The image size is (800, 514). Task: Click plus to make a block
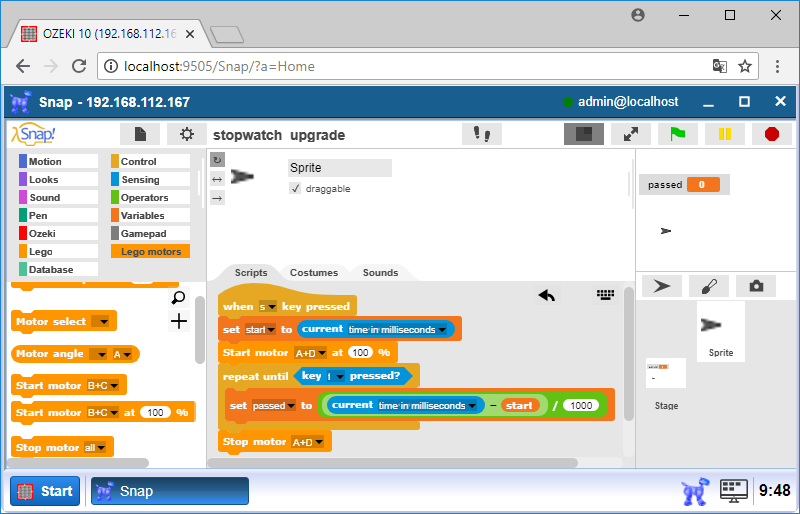(x=179, y=321)
